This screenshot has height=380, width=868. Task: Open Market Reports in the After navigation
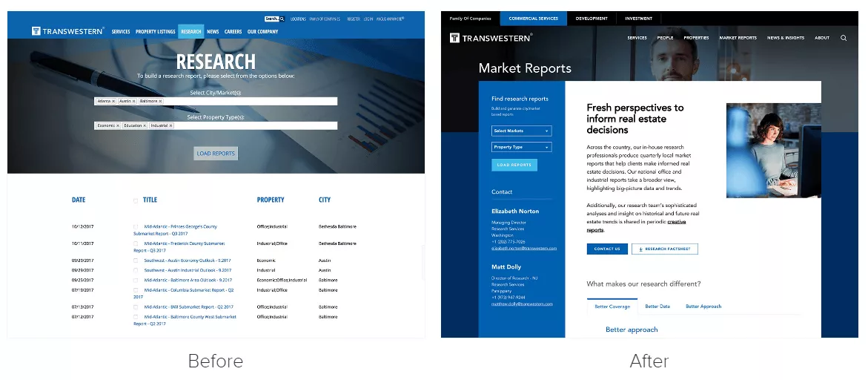tap(738, 38)
